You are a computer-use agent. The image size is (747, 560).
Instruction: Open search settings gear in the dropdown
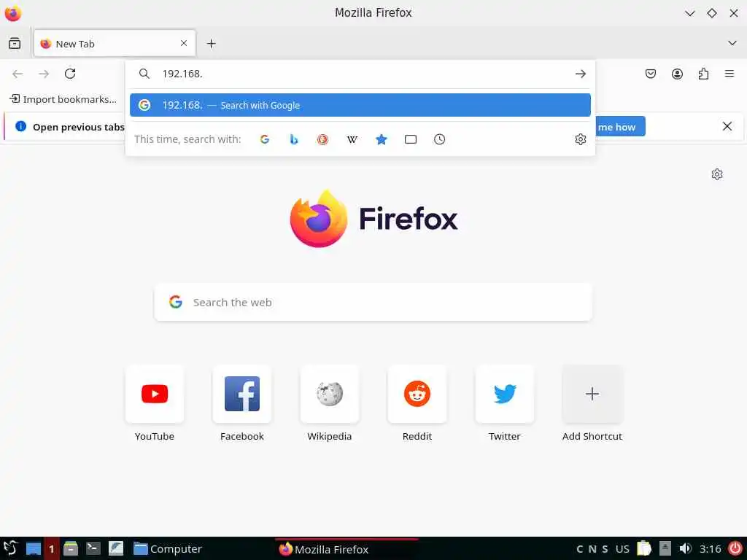pyautogui.click(x=580, y=139)
